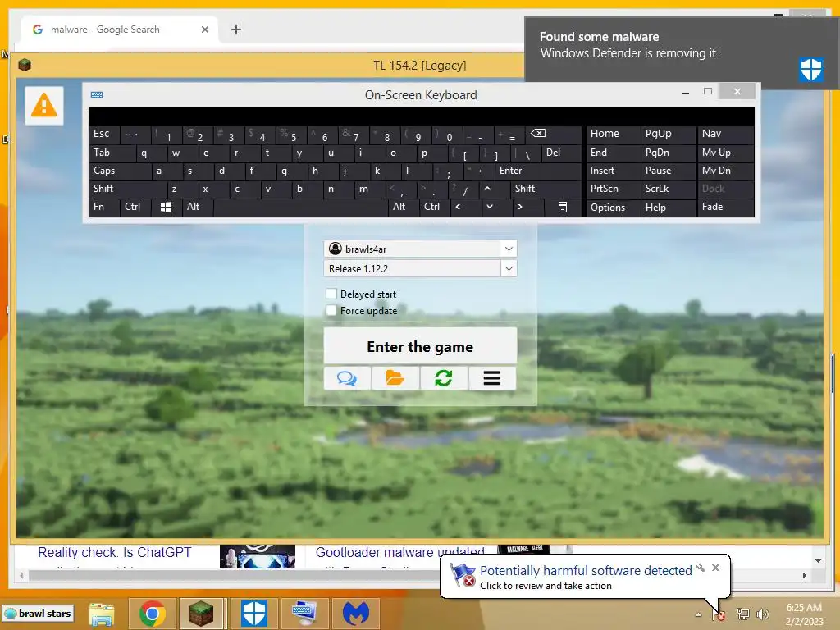Enable the Delayed start checkbox
The height and width of the screenshot is (630, 840).
pyautogui.click(x=331, y=294)
